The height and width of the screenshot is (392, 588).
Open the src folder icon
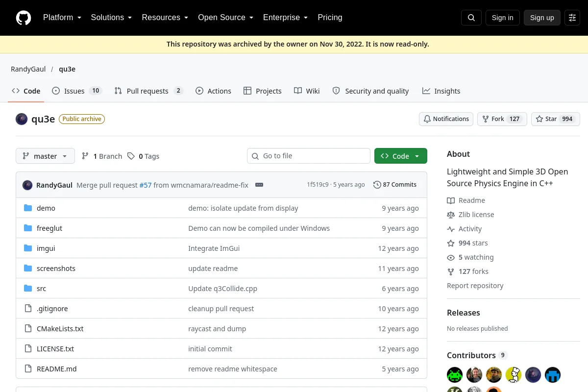click(28, 289)
